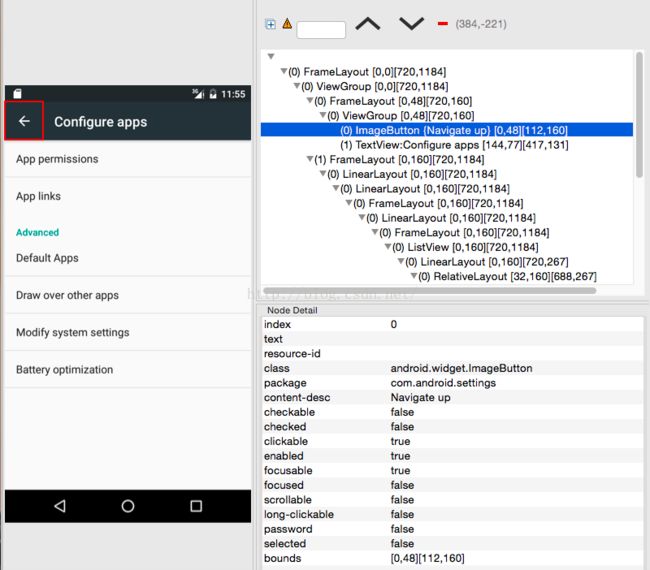The image size is (650, 570).
Task: Tap the Android recent apps square button
Action: [x=196, y=506]
